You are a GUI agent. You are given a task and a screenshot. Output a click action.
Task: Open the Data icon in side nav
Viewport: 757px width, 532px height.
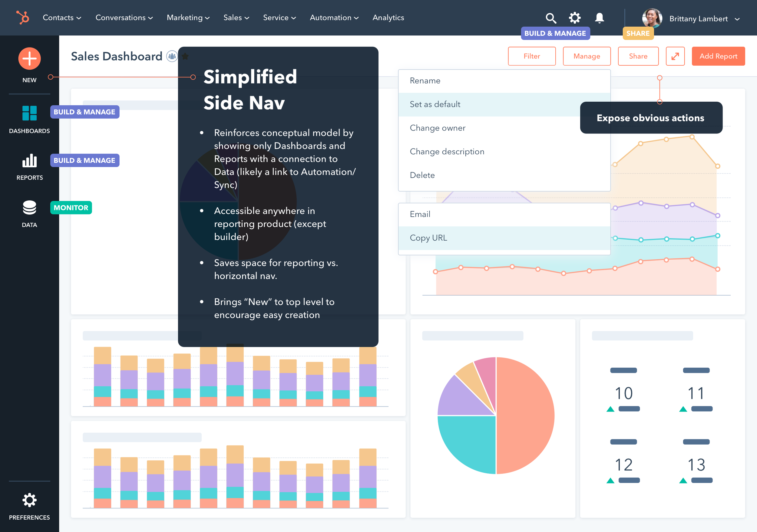point(29,208)
